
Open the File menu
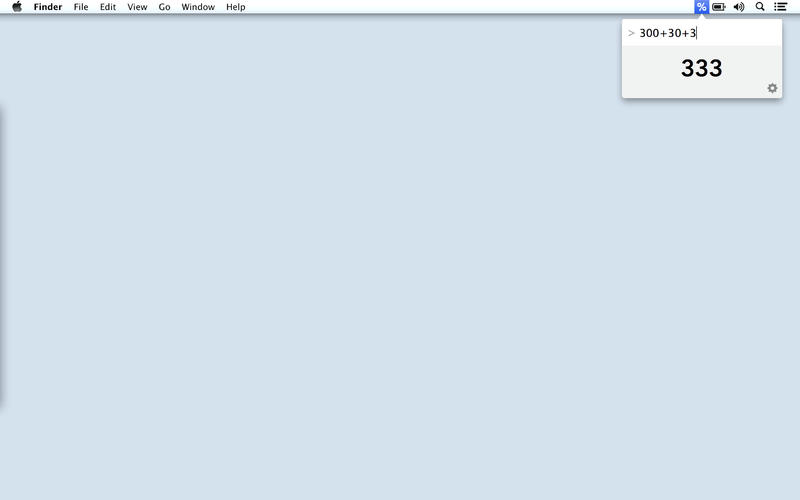[81, 7]
